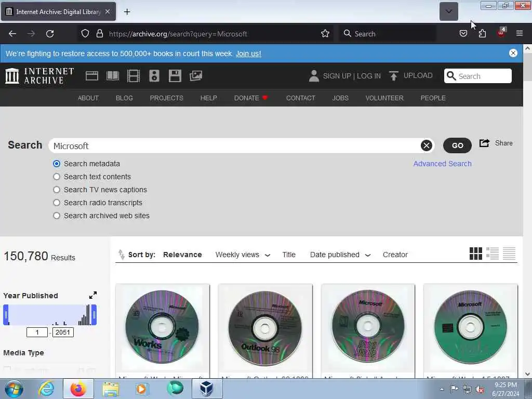Follow the Join us! banner link
532x399 pixels.
pyautogui.click(x=248, y=54)
